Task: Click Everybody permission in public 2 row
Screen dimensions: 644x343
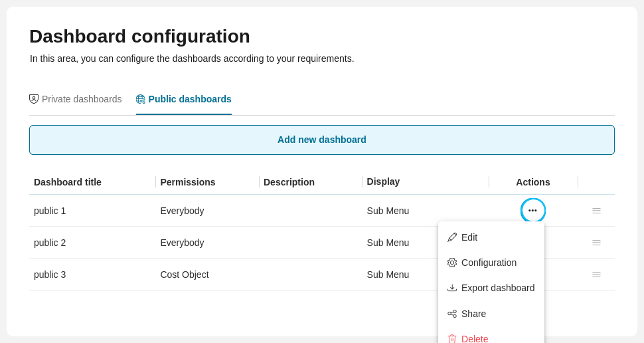Action: pyautogui.click(x=182, y=243)
